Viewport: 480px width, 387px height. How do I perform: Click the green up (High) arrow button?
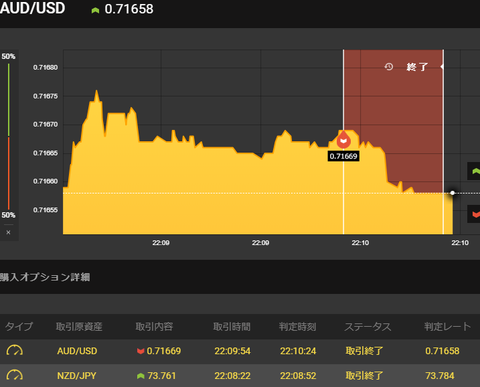(x=475, y=171)
